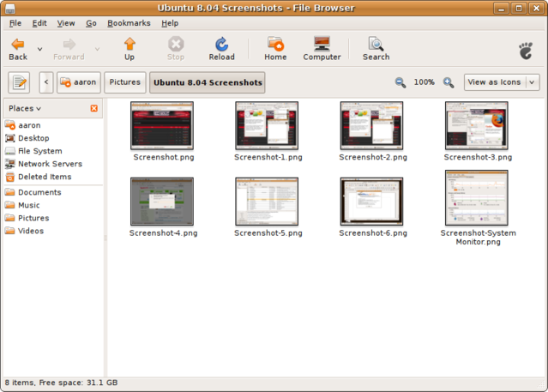Image resolution: width=548 pixels, height=392 pixels.
Task: Zoom in with the magnifier plus icon
Action: [449, 82]
